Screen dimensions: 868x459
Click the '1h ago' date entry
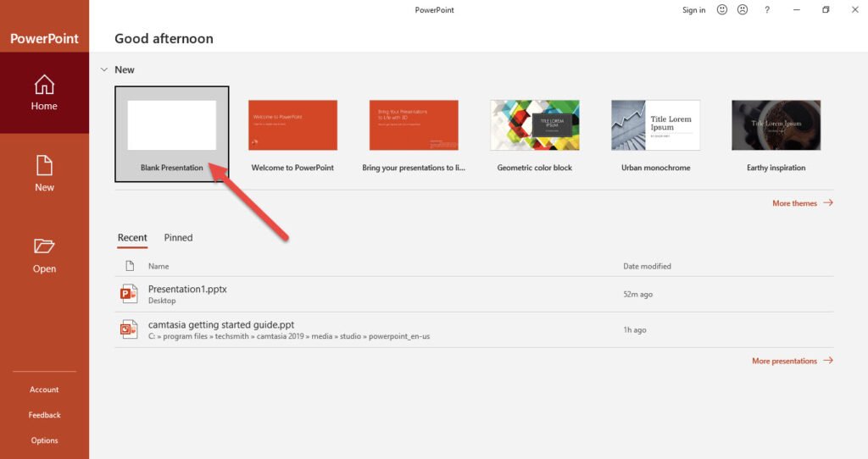coord(635,329)
